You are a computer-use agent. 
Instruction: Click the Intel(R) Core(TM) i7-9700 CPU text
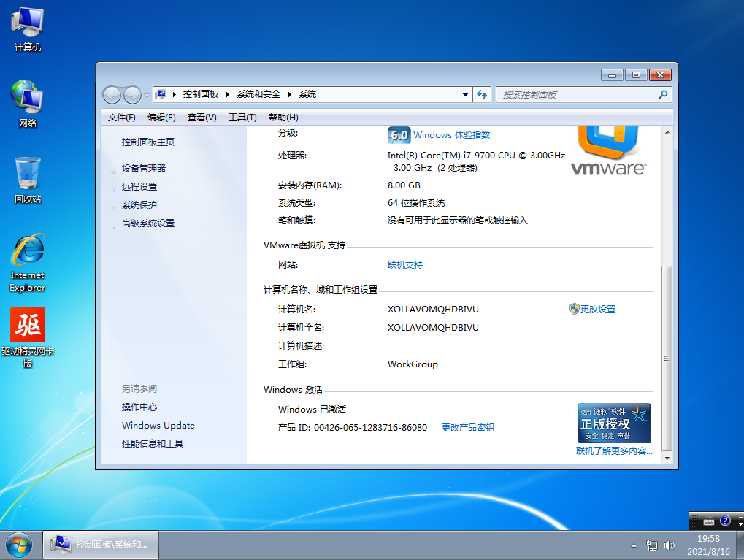[x=476, y=156]
